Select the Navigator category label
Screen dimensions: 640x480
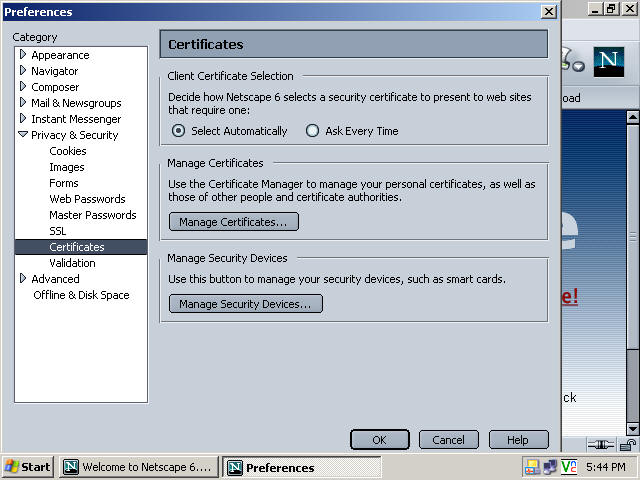tap(54, 71)
